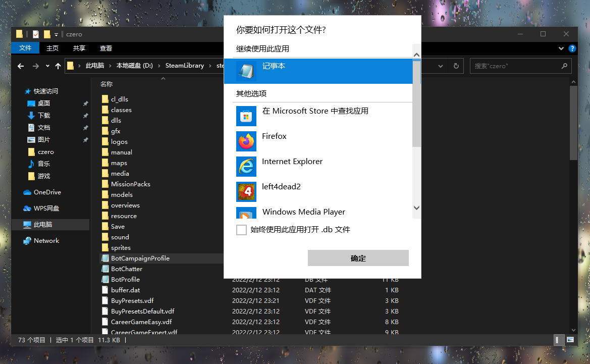
Task: Open 文档 in quick access
Action: (x=43, y=128)
